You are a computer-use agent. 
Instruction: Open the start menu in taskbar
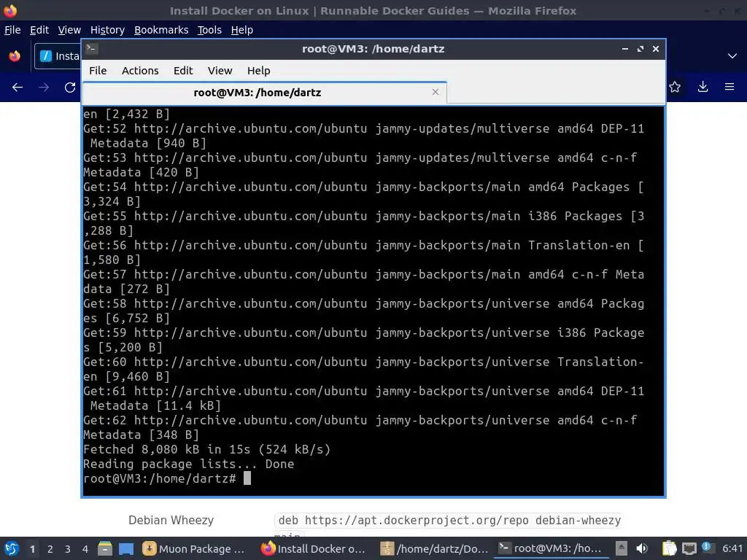(12, 548)
